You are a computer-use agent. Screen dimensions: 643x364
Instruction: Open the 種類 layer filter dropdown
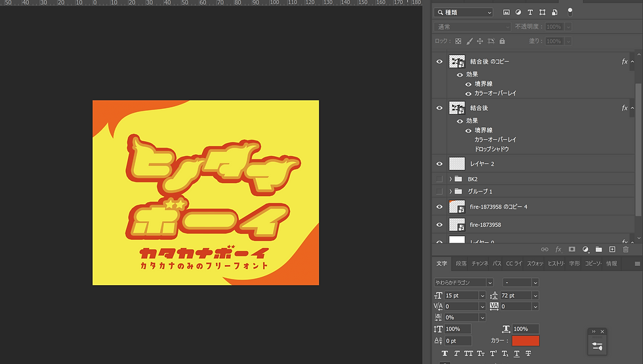[463, 12]
